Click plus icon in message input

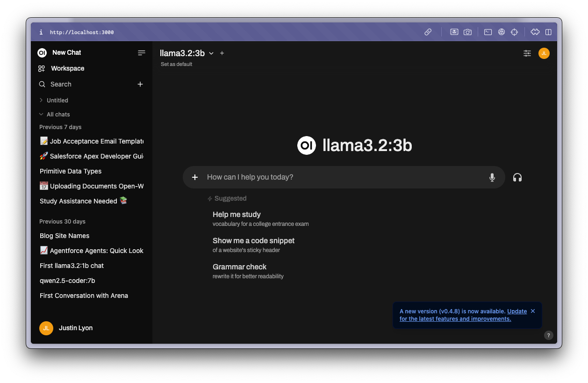(x=195, y=177)
